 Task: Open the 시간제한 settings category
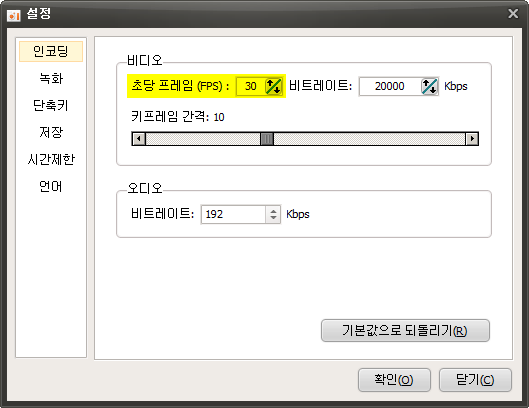[x=51, y=159]
